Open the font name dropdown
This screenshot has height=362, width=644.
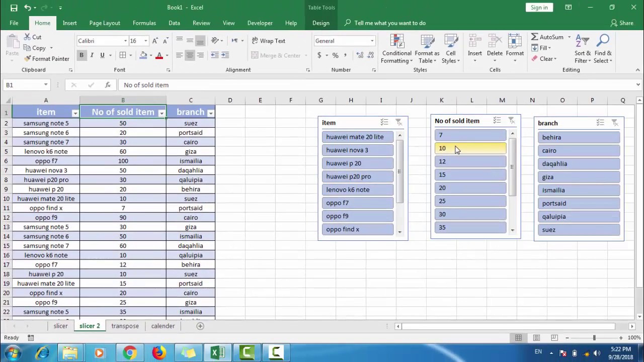[x=125, y=41]
